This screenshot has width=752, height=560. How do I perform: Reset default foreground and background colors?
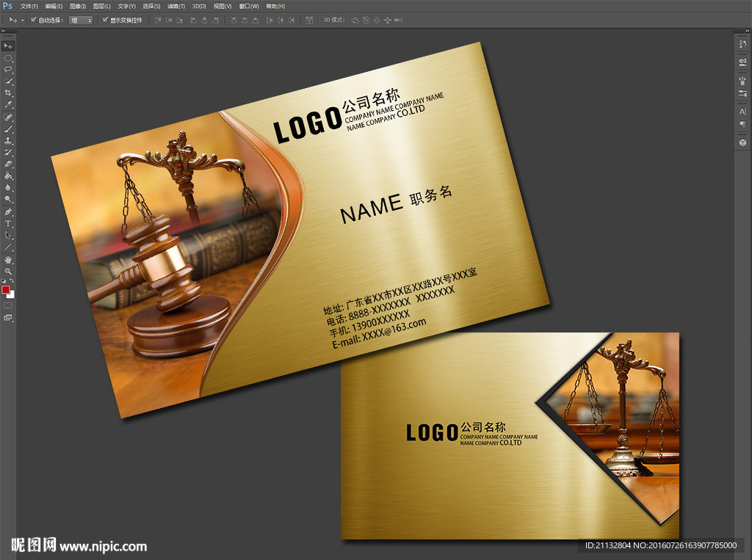click(x=4, y=281)
